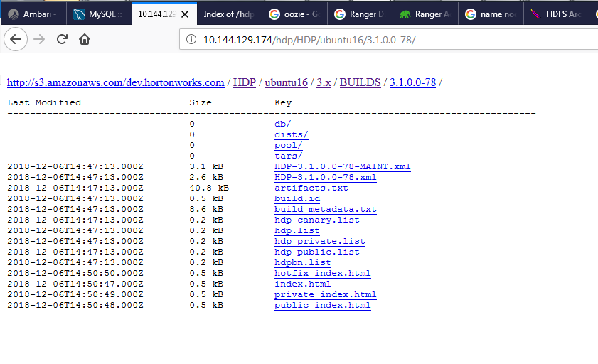Open the s3.amazonaws.com/dev.hortonworks.com link
598x364 pixels.
(x=116, y=82)
